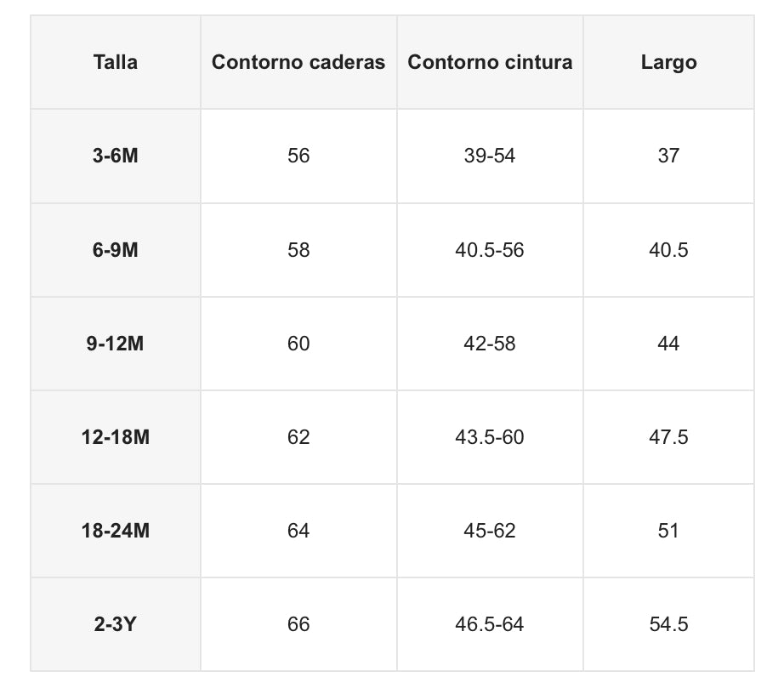Screen dimensions: 784x694
Task: Click the Talla column header
Action: point(116,62)
